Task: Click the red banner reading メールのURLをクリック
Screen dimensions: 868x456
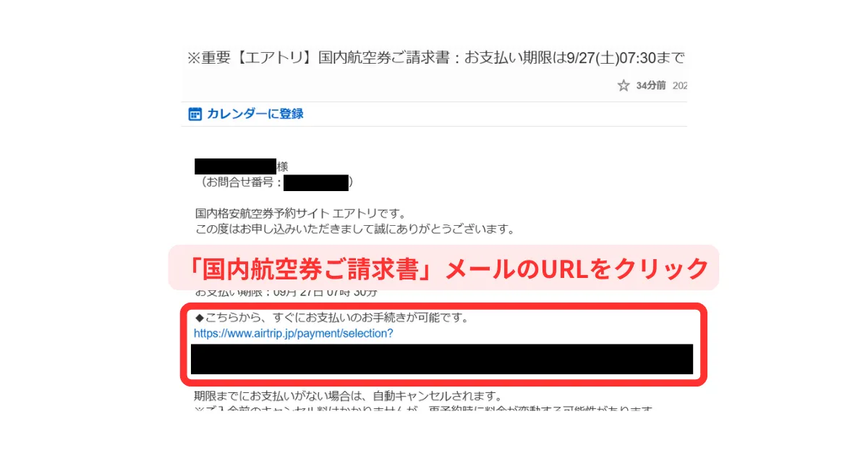Action: coord(443,268)
